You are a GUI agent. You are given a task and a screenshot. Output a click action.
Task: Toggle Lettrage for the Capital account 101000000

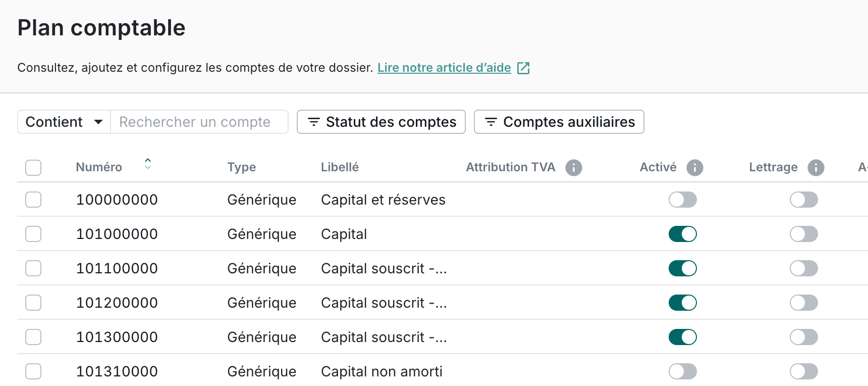(x=803, y=234)
